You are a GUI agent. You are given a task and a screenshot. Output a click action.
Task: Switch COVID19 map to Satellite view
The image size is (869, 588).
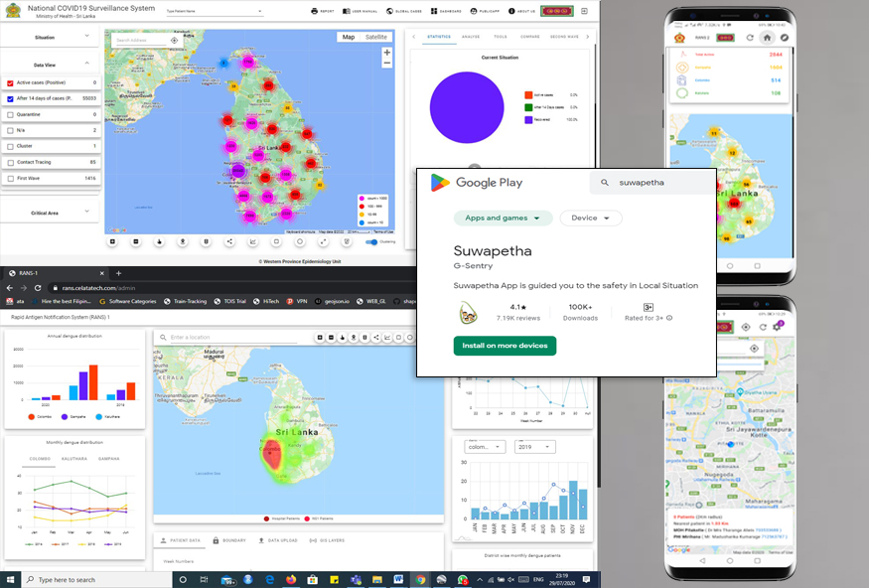click(x=376, y=37)
